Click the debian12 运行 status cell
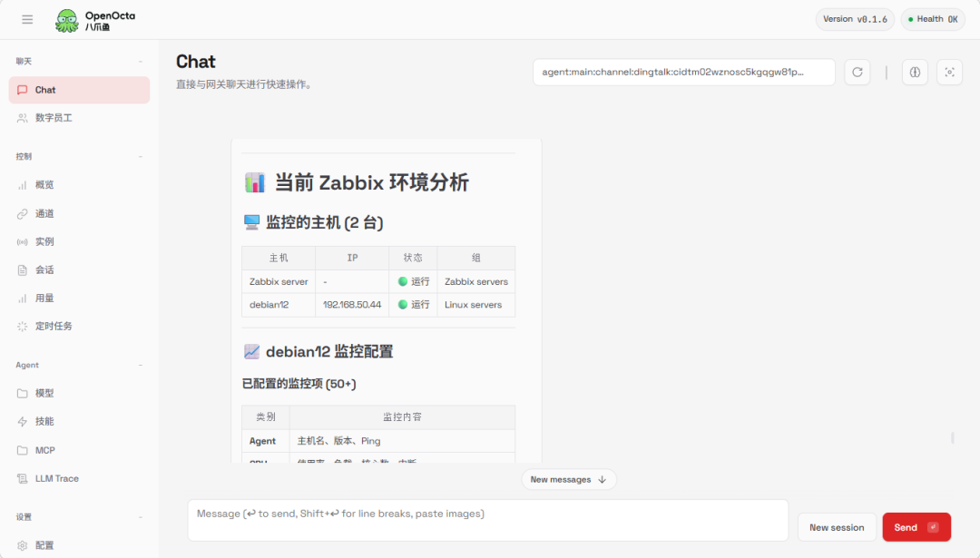 pos(413,305)
